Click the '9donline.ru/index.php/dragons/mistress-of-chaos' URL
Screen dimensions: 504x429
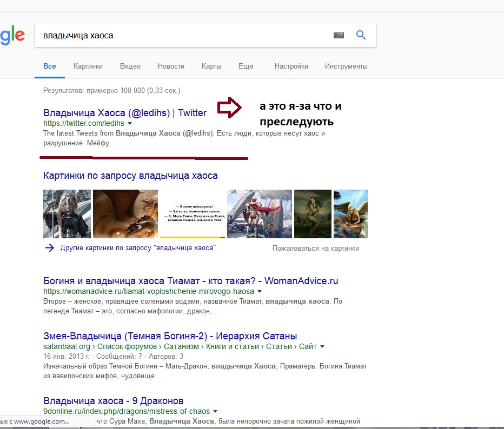pos(127,411)
